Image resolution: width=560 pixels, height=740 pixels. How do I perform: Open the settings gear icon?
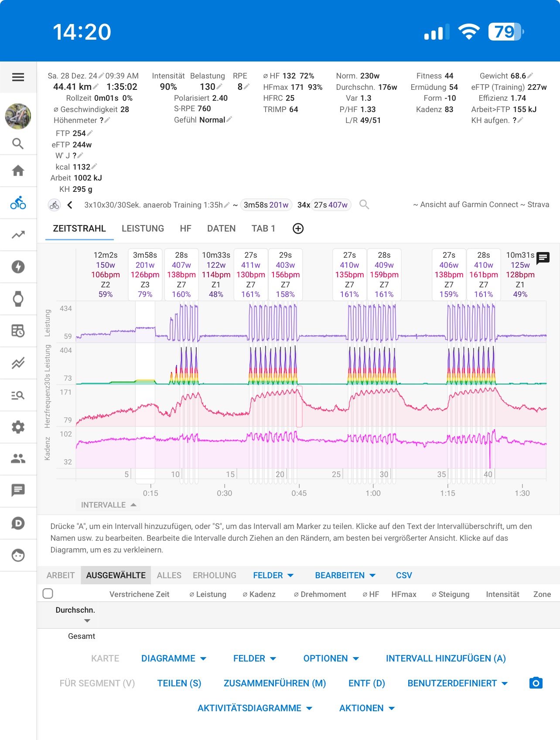click(18, 427)
